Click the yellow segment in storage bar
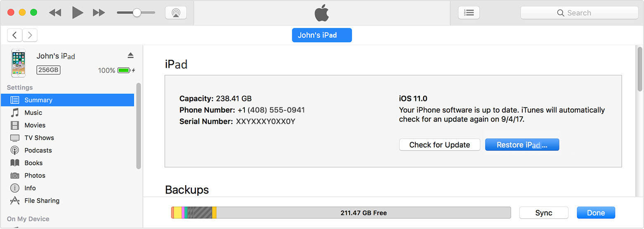 click(178, 213)
